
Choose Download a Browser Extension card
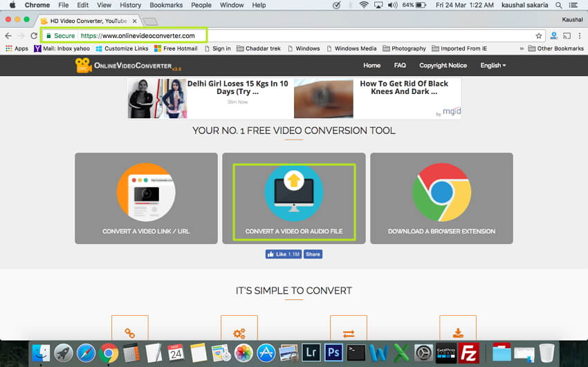tap(441, 198)
